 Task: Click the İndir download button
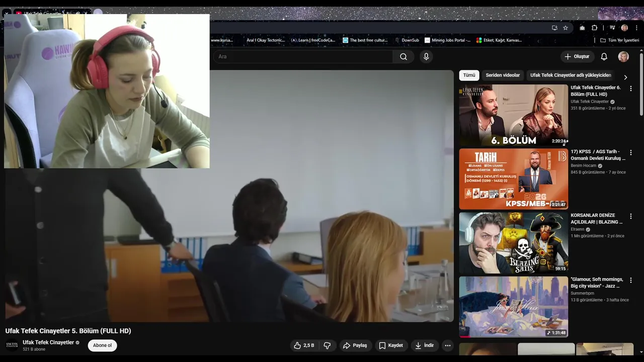point(424,345)
